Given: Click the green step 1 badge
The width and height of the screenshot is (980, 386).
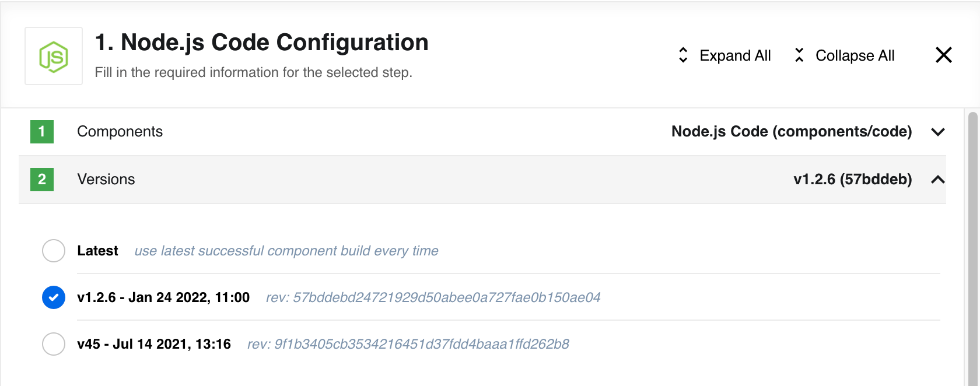Looking at the screenshot, I should [42, 132].
